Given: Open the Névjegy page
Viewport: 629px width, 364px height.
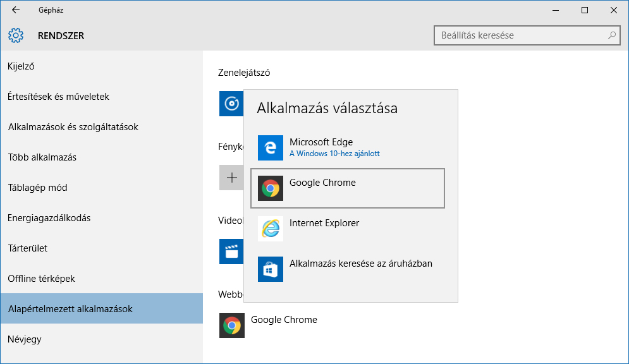Looking at the screenshot, I should point(25,339).
